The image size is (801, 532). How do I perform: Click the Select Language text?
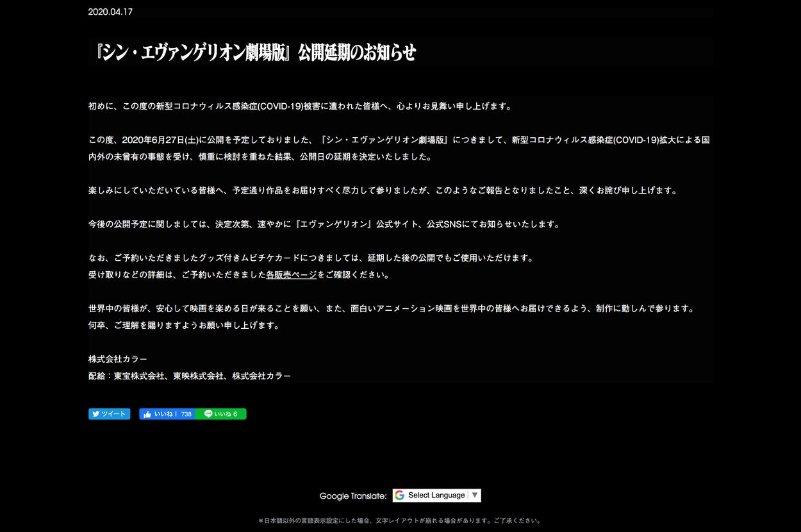click(x=436, y=495)
